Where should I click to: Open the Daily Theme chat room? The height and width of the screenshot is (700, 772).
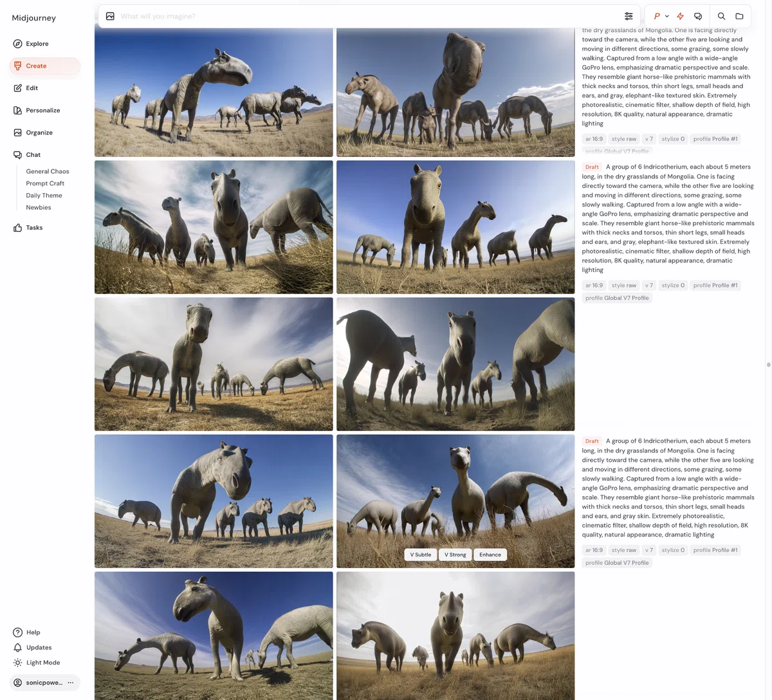point(44,196)
